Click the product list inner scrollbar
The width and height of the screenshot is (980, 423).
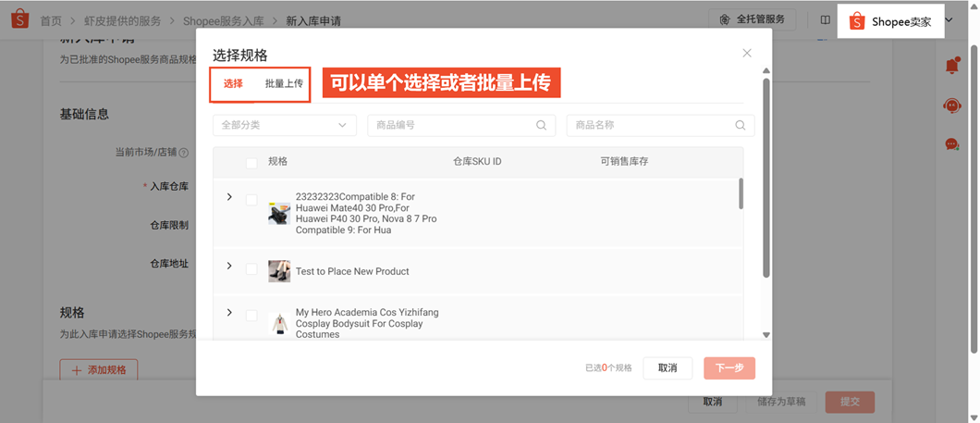[741, 193]
